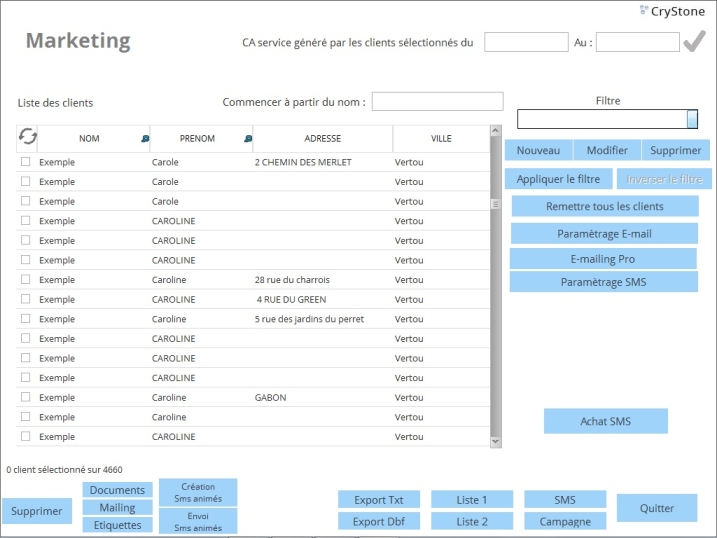Click the CA service start date field

click(x=526, y=42)
